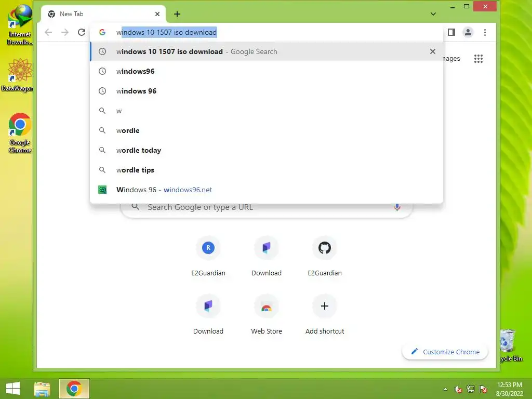Image resolution: width=532 pixels, height=399 pixels.
Task: Open the Web Store shortcut
Action: [x=267, y=313]
